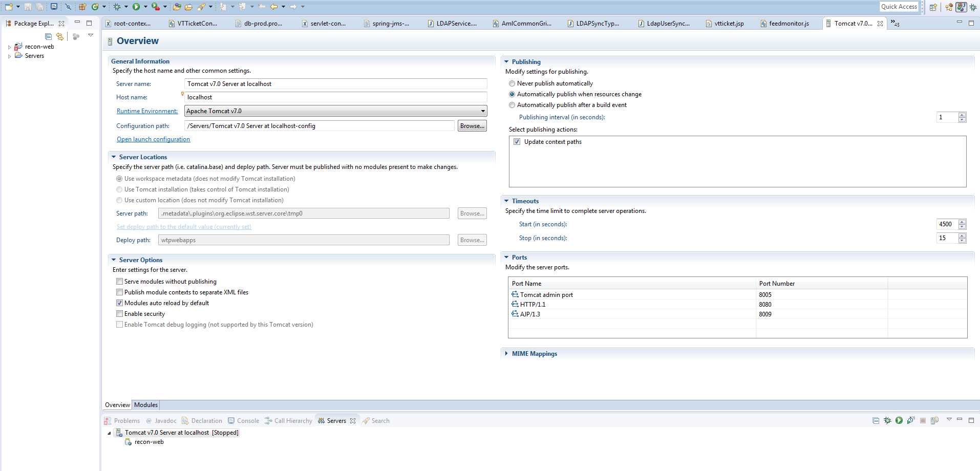Click the Run Last Tool icon
This screenshot has height=471, width=980.
pos(156,7)
